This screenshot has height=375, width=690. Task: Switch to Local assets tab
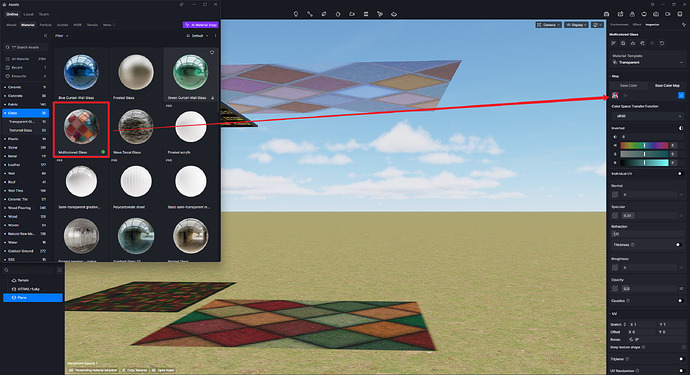29,14
